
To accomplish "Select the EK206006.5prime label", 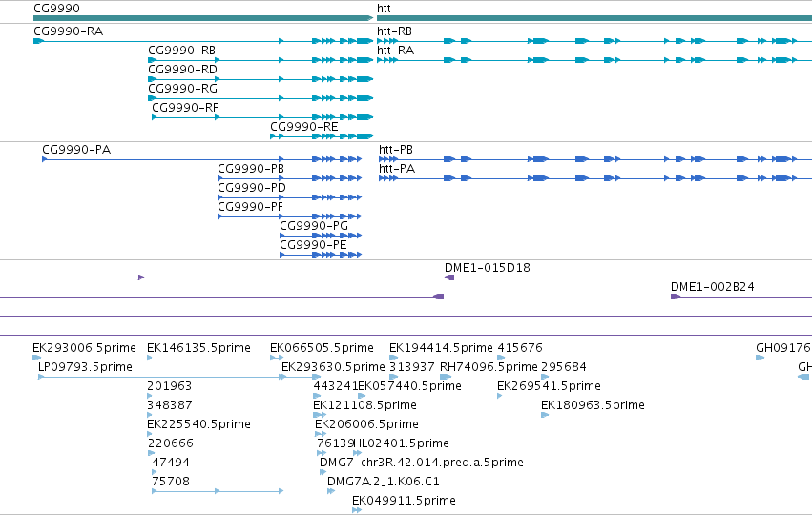I will tap(366, 424).
